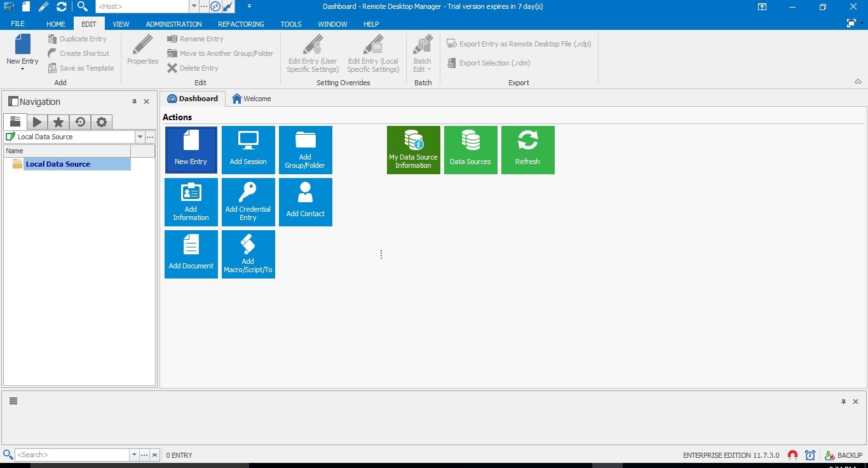Close the bottom panel
The image size is (868, 468).
(855, 402)
